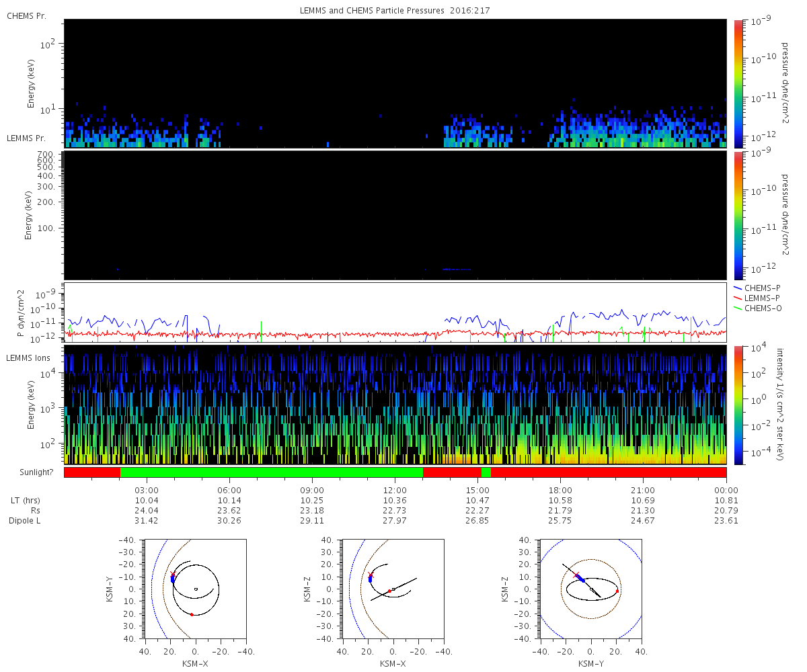
Task: Click the red LEMMS-P legend line
Action: click(738, 298)
